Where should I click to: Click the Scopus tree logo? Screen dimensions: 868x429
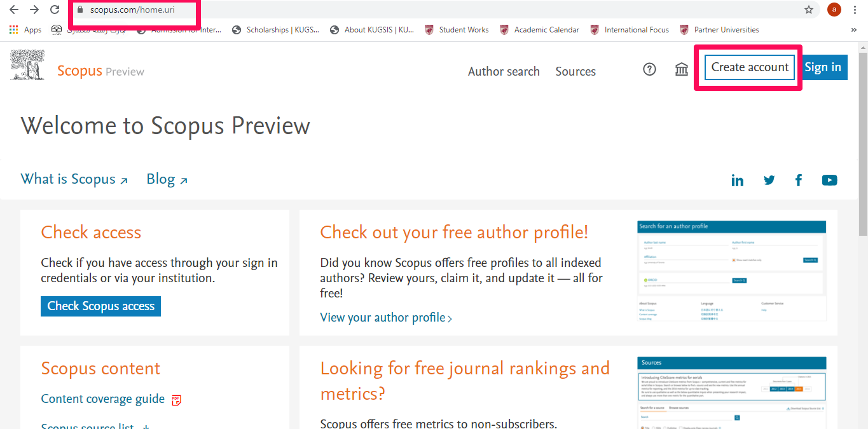coord(27,65)
